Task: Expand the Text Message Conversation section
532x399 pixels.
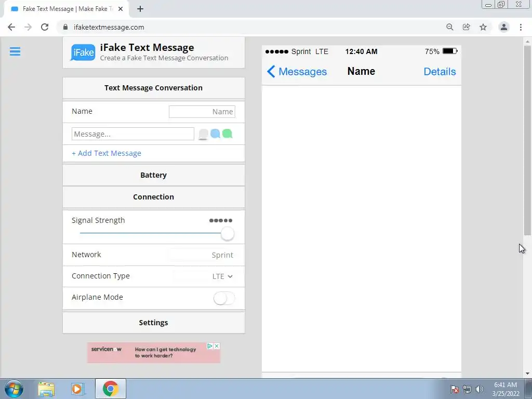Action: tap(154, 88)
